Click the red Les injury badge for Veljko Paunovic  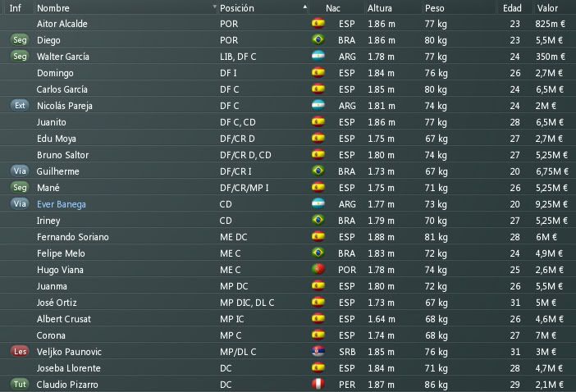20,351
